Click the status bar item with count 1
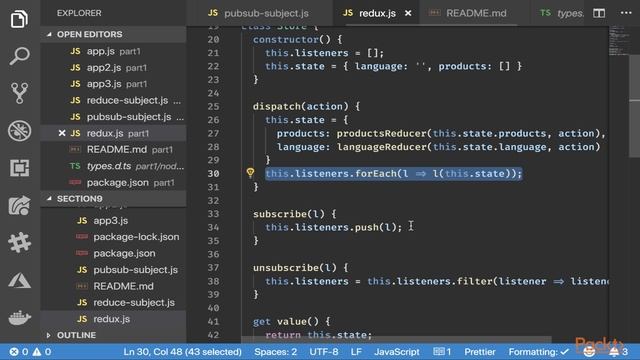Viewport: 640px width, 360px height. tap(442, 352)
